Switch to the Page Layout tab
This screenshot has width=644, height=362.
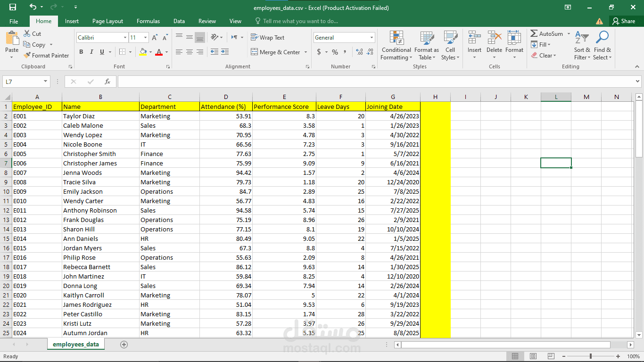point(107,21)
